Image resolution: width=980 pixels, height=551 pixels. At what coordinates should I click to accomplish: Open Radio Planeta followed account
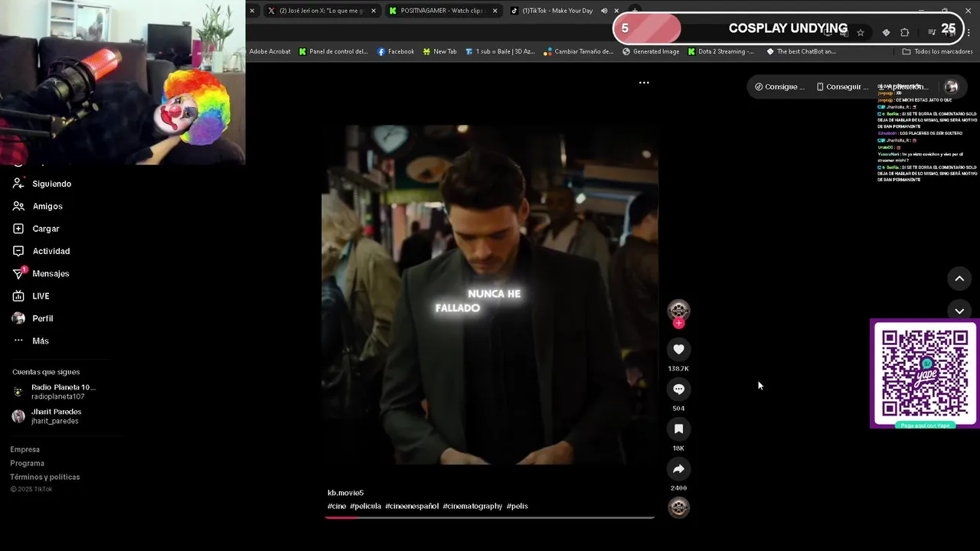click(x=54, y=392)
